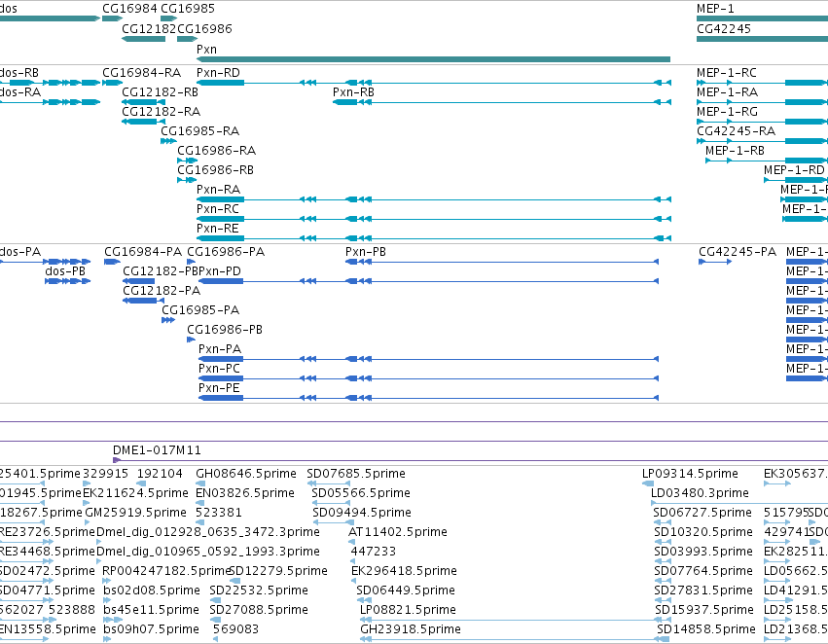Select transcript Pxn-RB
The width and height of the screenshot is (828, 644).
click(502, 102)
